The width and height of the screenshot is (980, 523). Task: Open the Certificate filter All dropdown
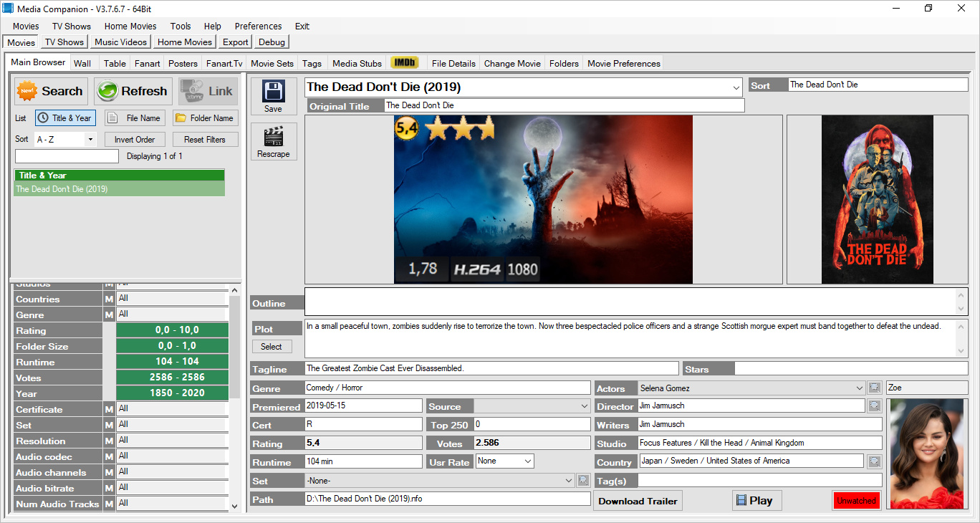click(x=172, y=409)
